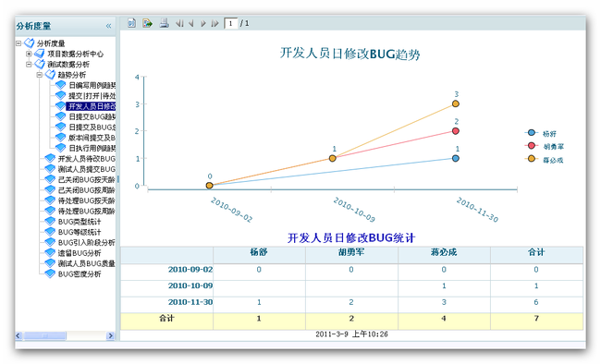The image size is (601, 364).
Task: Click the table title 开发人员日修改BUG统计
Action: coord(351,238)
